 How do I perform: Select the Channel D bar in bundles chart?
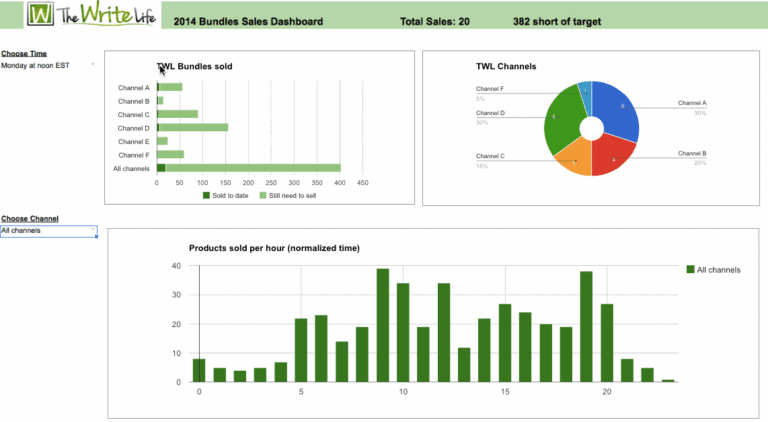[192, 128]
